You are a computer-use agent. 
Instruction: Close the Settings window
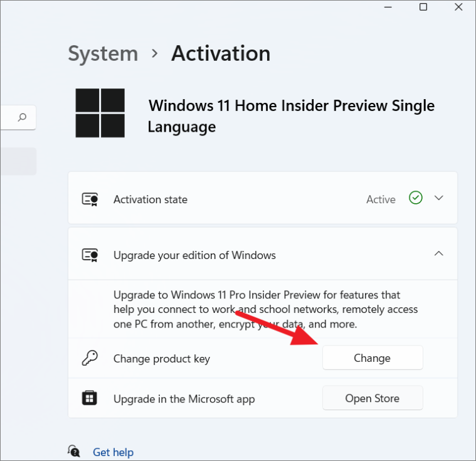458,7
